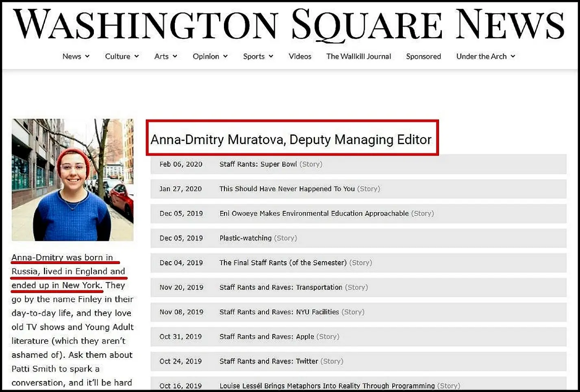Open The Final Staff Rants story
Image resolution: width=580 pixels, height=392 pixels.
(283, 263)
